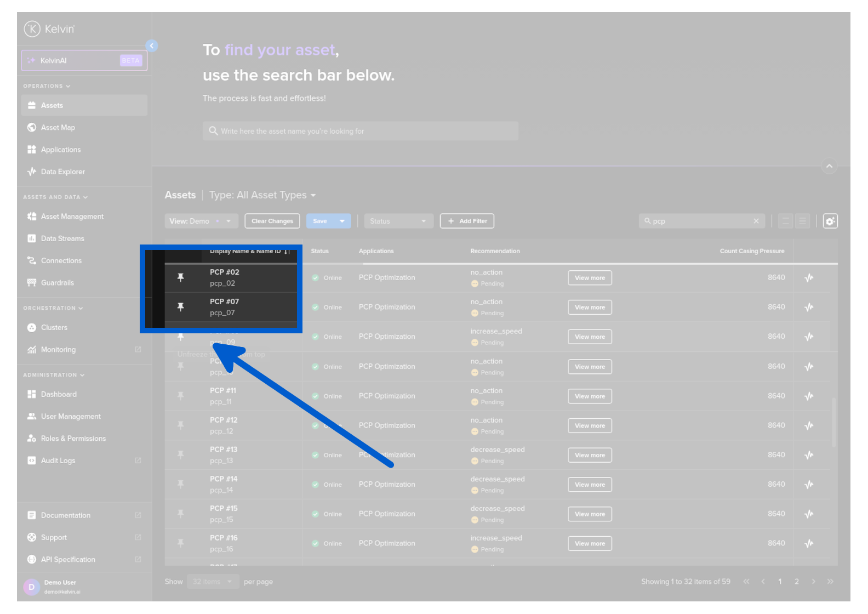This screenshot has height=614, width=868.
Task: Collapse the search banner with the up chevron
Action: point(829,166)
